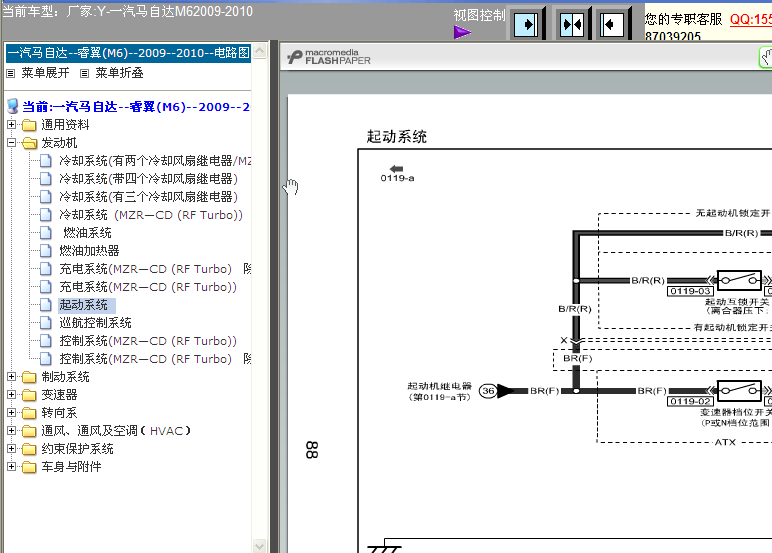Viewport: 772px width, 553px height.
Task: Click the tree panel scroll-up arrow
Action: pos(259,51)
